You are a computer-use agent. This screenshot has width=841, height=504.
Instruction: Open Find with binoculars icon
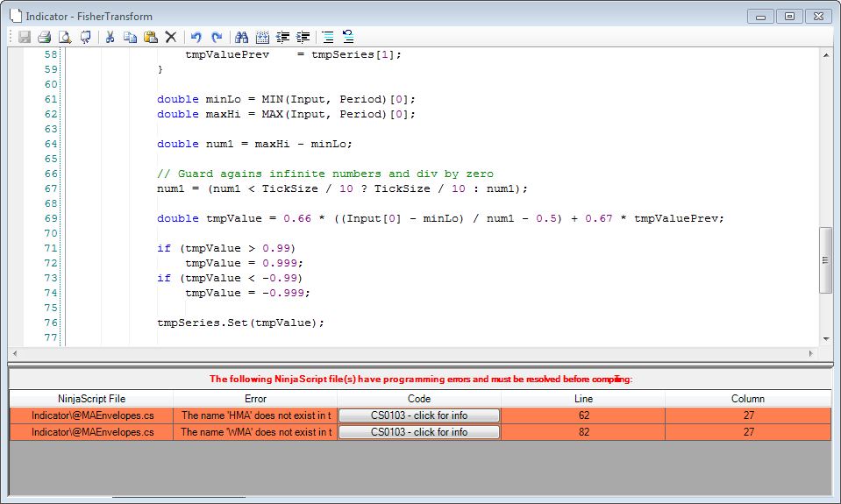point(242,37)
